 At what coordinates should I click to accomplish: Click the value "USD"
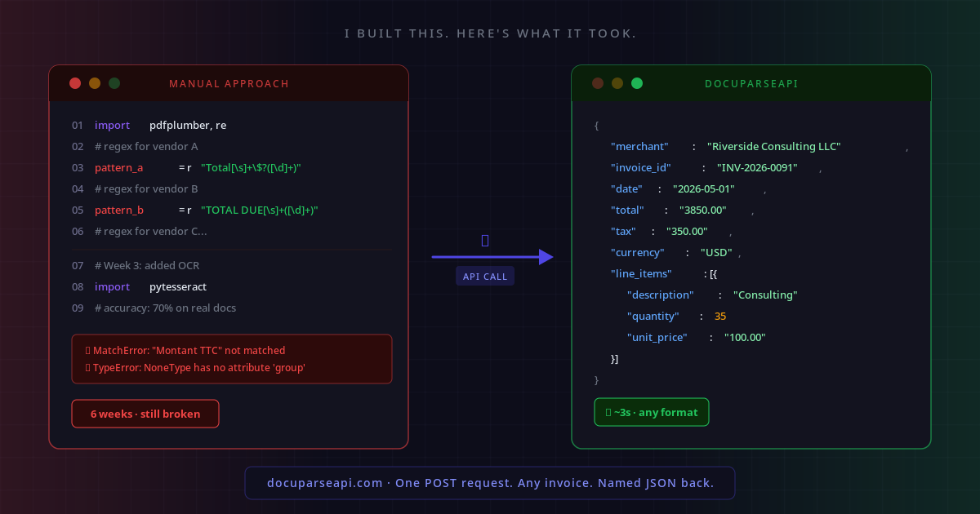715,253
